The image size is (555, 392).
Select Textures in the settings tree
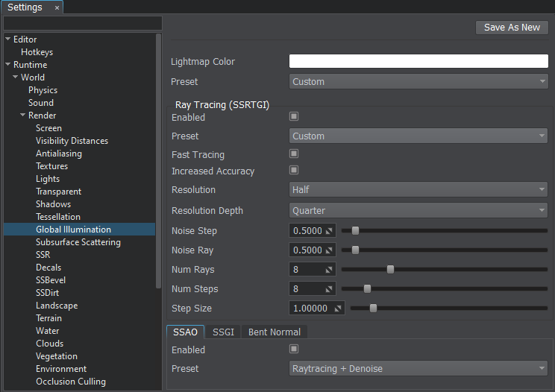coord(51,166)
